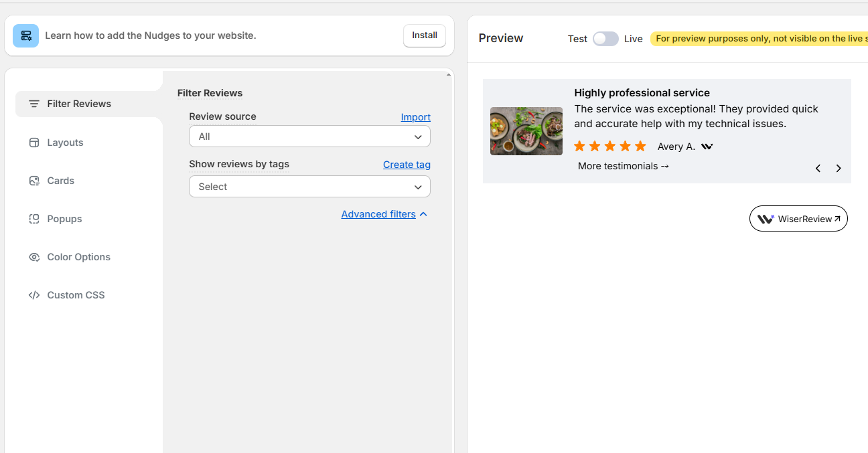Click the food review thumbnail image

[x=526, y=131]
